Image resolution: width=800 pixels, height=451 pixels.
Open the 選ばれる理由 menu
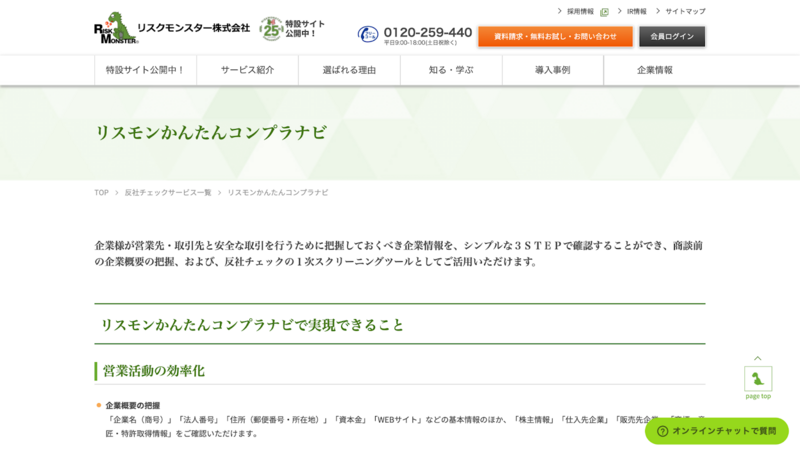click(x=349, y=70)
